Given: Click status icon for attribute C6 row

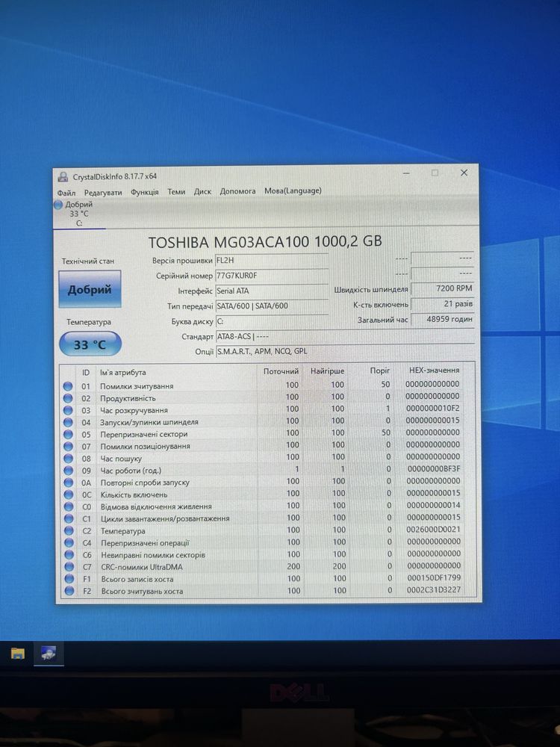Looking at the screenshot, I should pos(69,555).
